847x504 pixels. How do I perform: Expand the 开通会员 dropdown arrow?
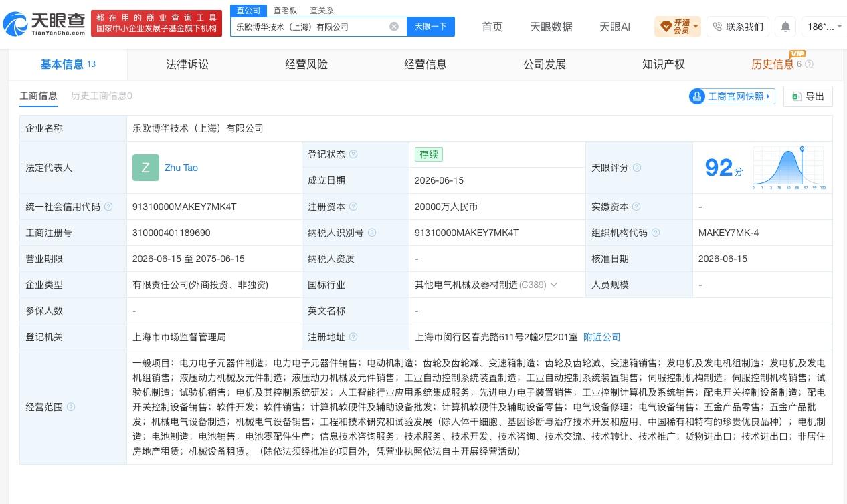pos(696,27)
